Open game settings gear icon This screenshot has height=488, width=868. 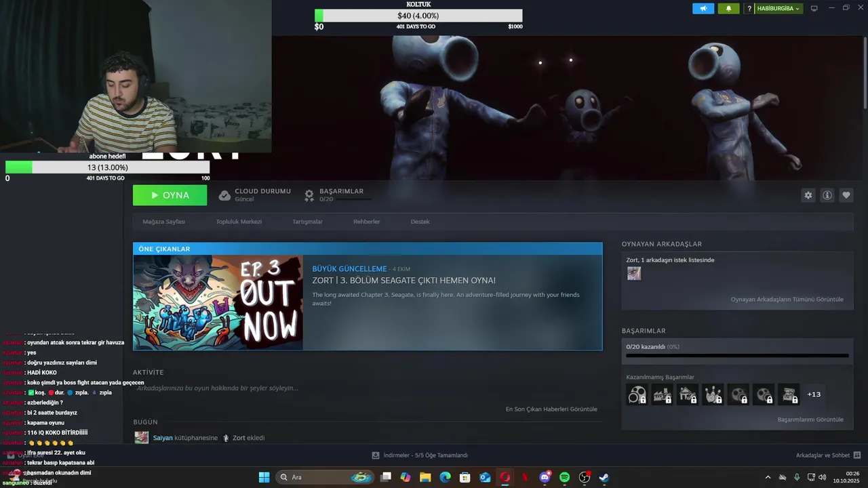pos(808,195)
